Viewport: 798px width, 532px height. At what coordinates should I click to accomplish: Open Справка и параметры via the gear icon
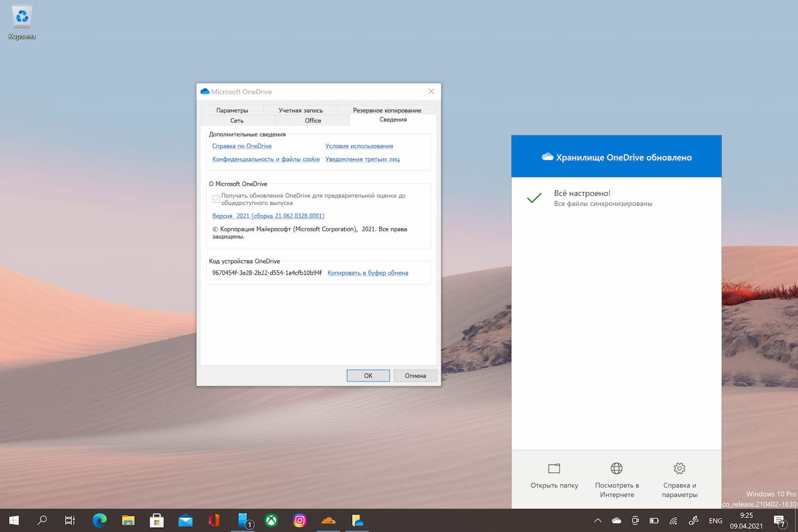pos(679,469)
